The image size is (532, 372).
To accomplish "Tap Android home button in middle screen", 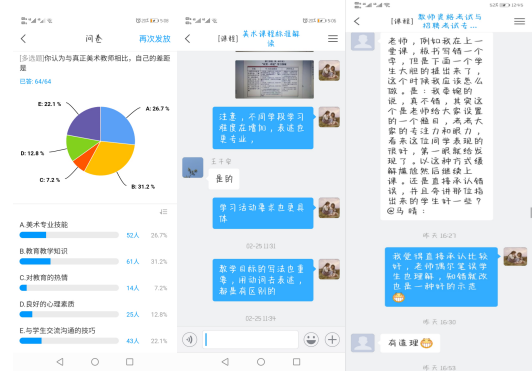I will tap(261, 362).
